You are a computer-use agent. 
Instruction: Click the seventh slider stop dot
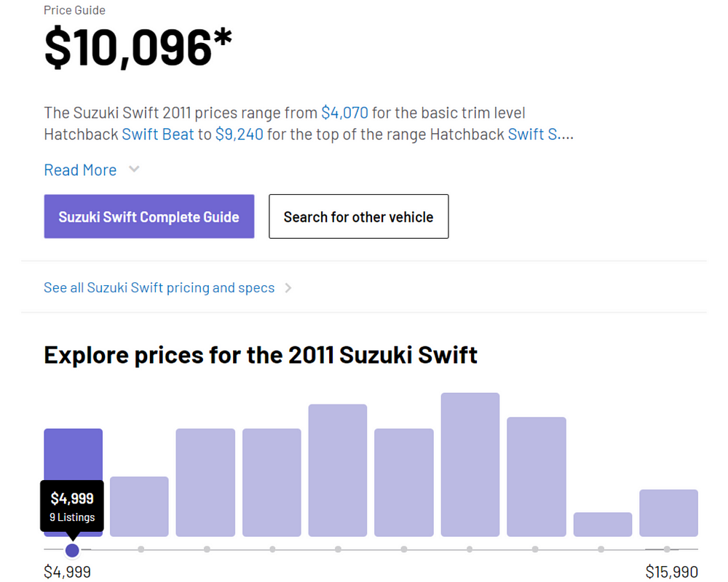tap(470, 549)
